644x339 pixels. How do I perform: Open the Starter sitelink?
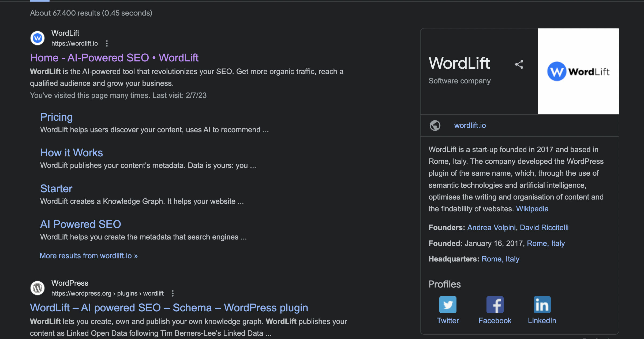tap(56, 189)
